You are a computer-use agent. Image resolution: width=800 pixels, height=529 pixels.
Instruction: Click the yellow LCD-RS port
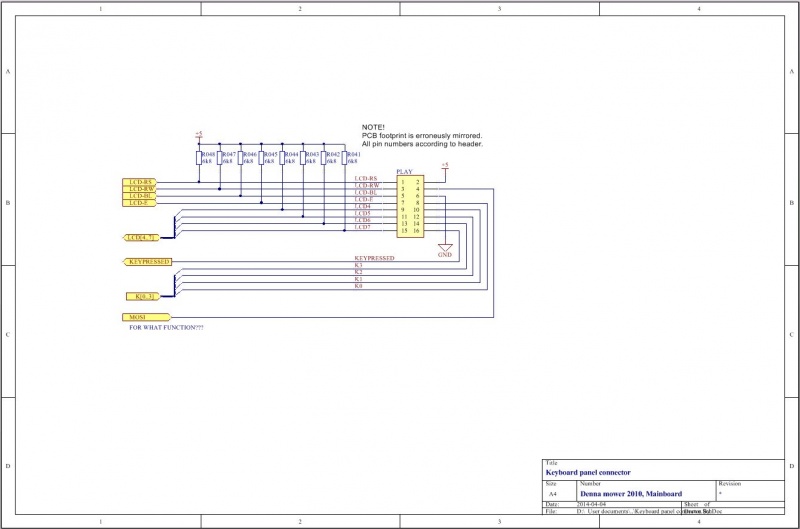139,182
